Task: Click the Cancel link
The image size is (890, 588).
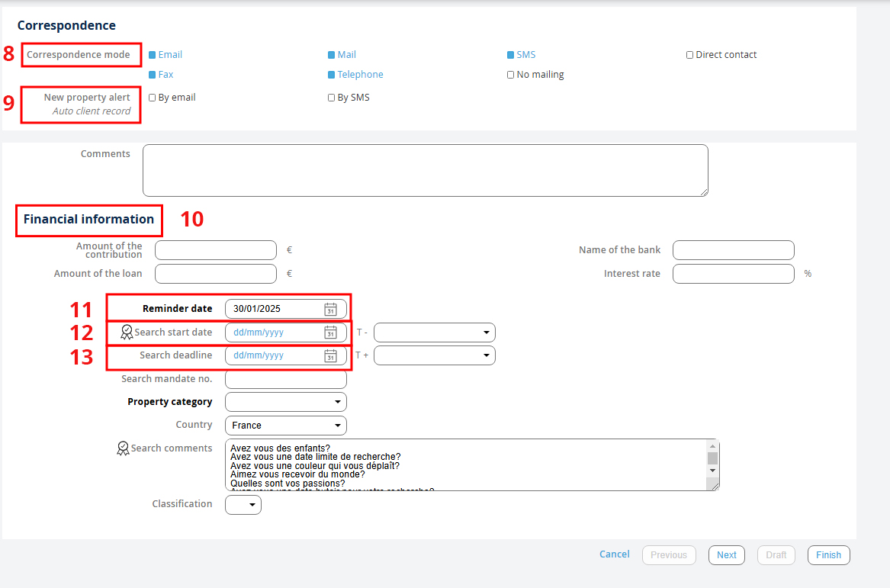Action: [x=614, y=554]
